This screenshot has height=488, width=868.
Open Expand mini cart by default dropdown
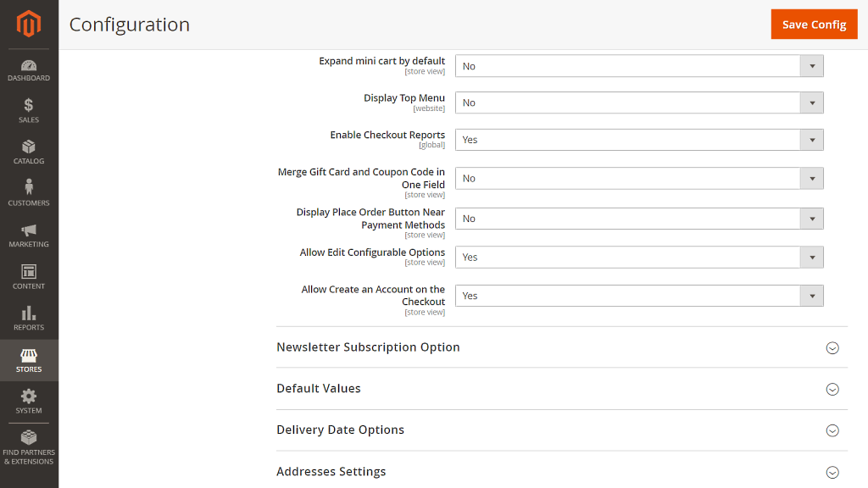pyautogui.click(x=639, y=66)
